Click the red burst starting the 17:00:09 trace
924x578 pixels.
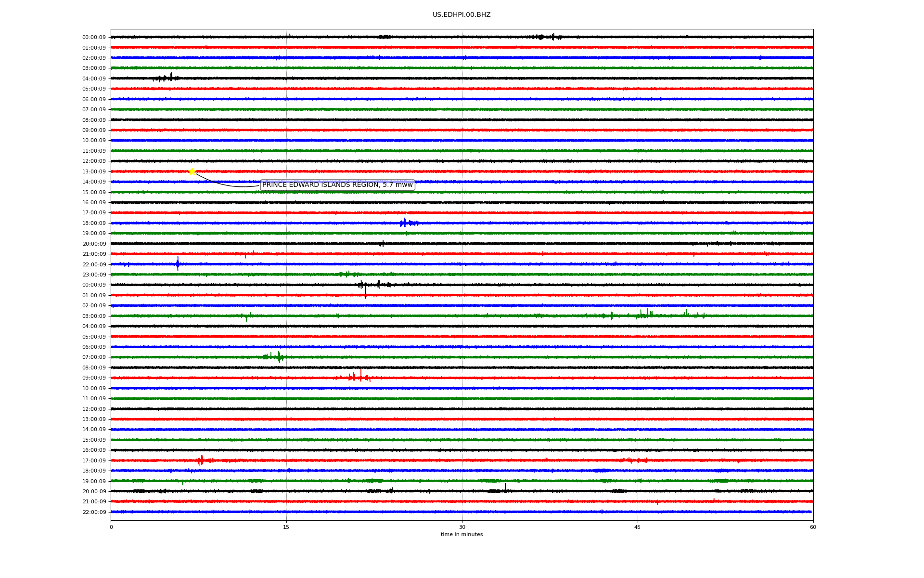click(202, 460)
